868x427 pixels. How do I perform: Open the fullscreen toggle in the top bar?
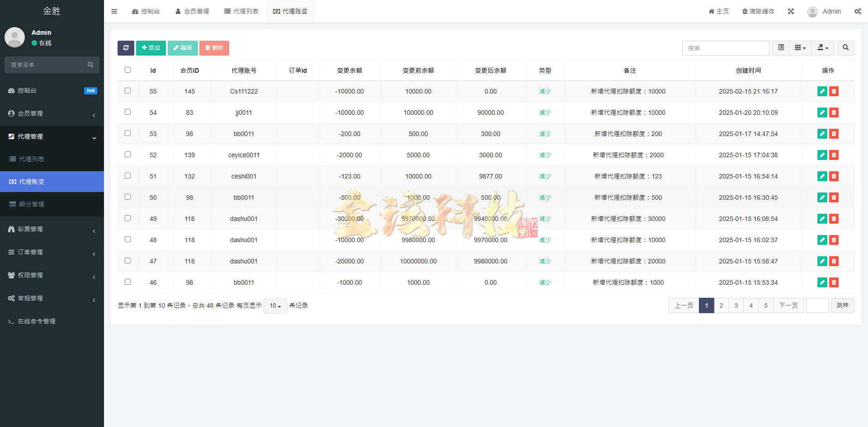pyautogui.click(x=791, y=11)
